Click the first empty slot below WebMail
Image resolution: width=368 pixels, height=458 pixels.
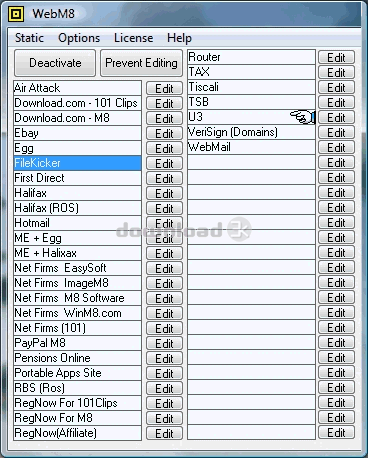click(x=251, y=162)
